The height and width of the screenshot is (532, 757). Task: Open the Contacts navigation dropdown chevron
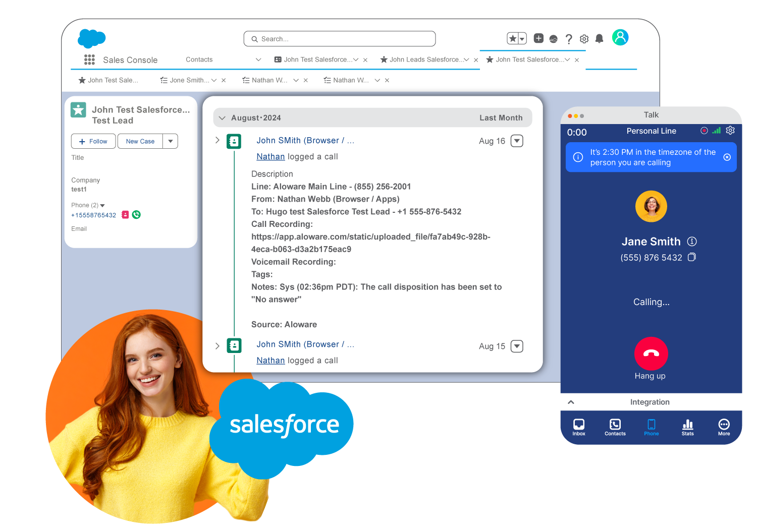258,60
